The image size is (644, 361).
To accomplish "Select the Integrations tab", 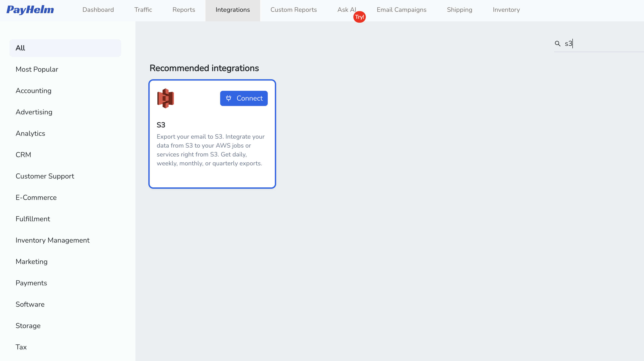I will coord(233,10).
